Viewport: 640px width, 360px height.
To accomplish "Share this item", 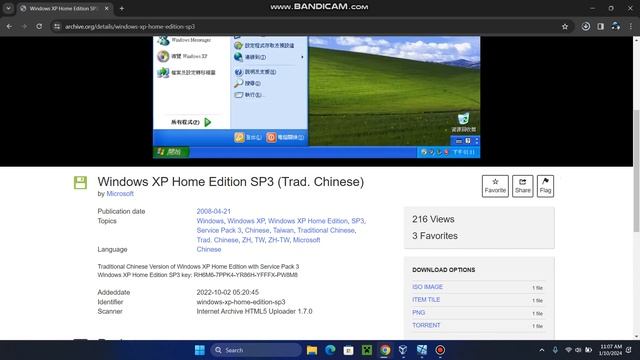I will point(522,186).
